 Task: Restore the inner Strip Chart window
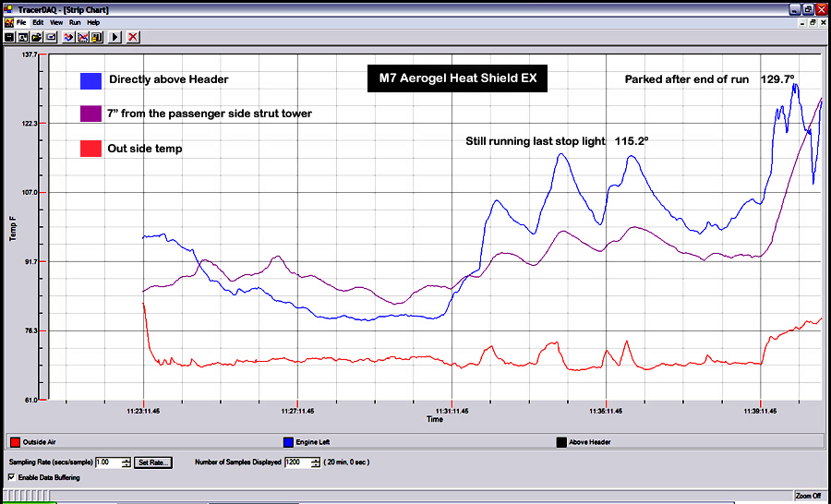[813, 22]
